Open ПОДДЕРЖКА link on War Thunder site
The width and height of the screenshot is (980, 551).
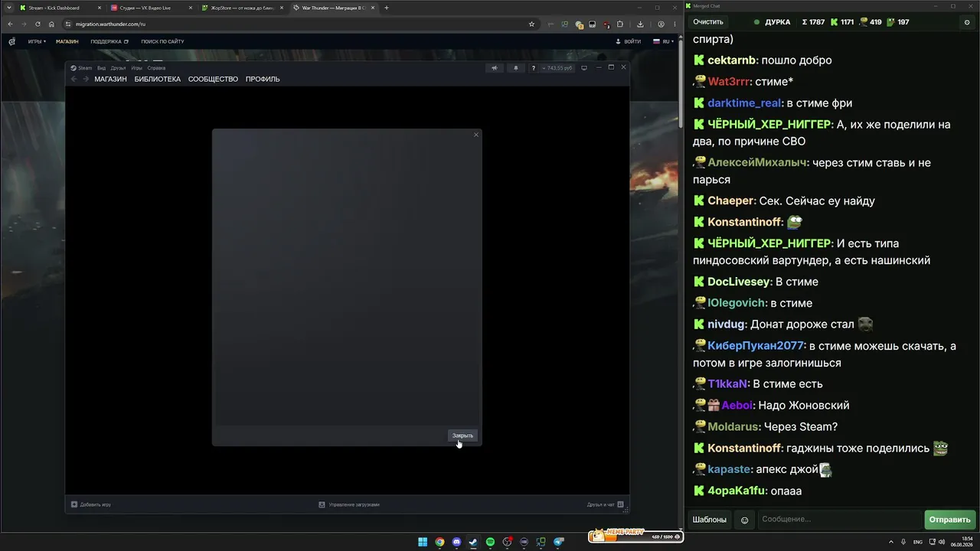pos(109,41)
